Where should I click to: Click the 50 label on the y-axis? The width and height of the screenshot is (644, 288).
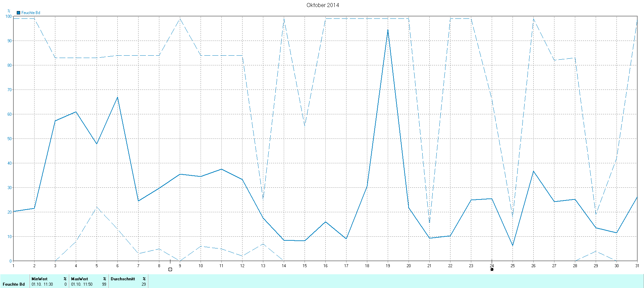[x=9, y=138]
